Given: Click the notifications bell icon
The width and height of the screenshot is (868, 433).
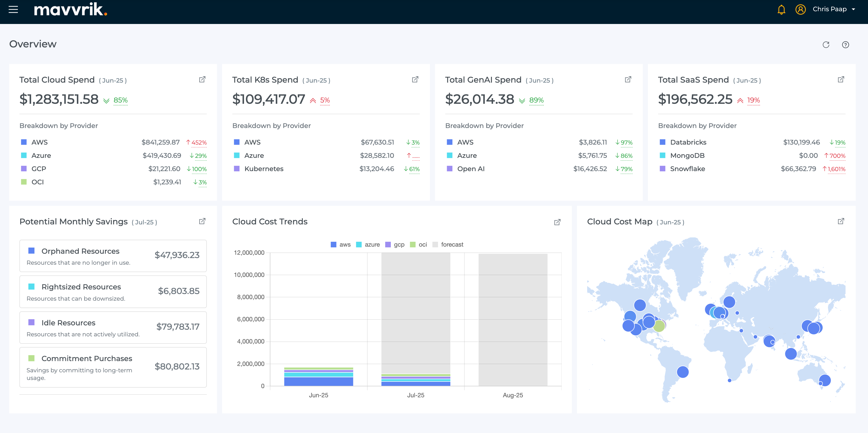Looking at the screenshot, I should click(781, 9).
